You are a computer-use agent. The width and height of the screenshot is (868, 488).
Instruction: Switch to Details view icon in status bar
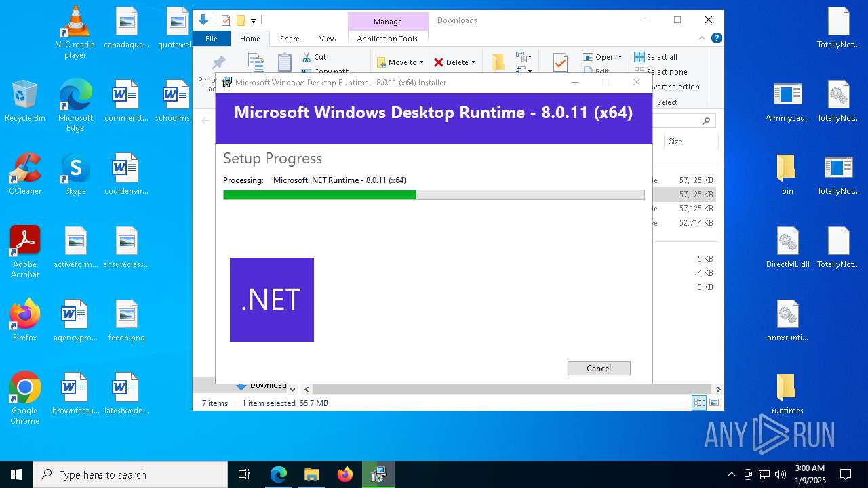[x=699, y=403]
